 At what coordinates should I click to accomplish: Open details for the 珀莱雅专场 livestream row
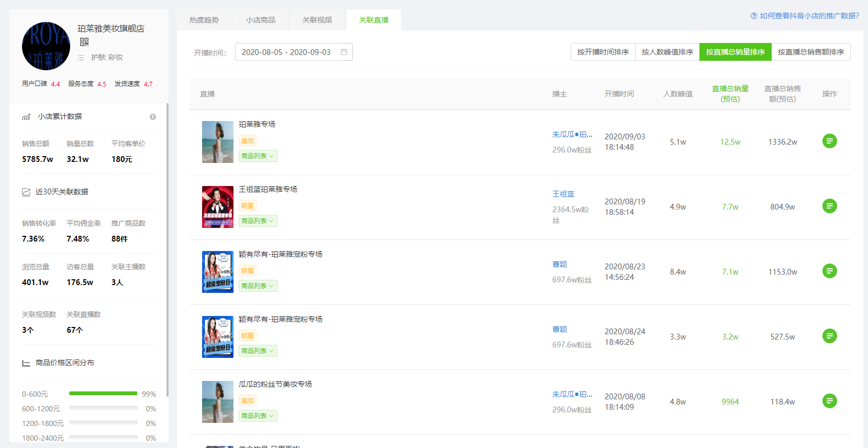pyautogui.click(x=829, y=141)
